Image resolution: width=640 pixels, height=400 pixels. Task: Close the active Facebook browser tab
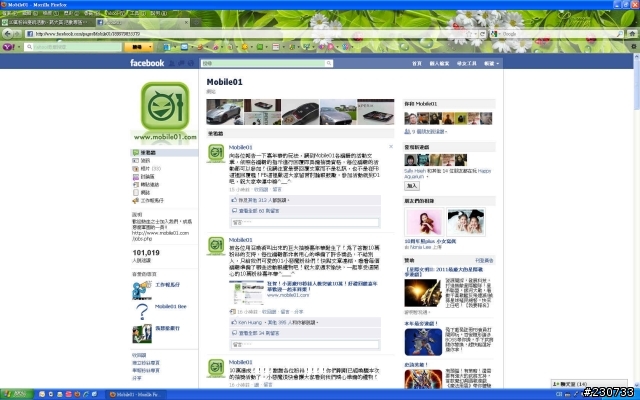coord(187,22)
